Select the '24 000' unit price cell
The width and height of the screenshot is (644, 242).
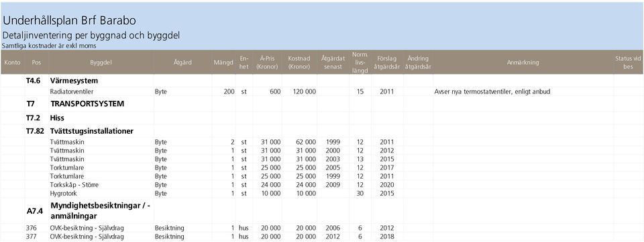271,185
